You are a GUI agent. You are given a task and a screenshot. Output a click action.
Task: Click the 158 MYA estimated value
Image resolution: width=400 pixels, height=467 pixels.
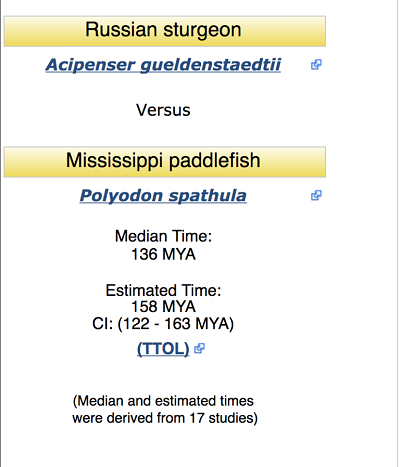[x=163, y=306]
